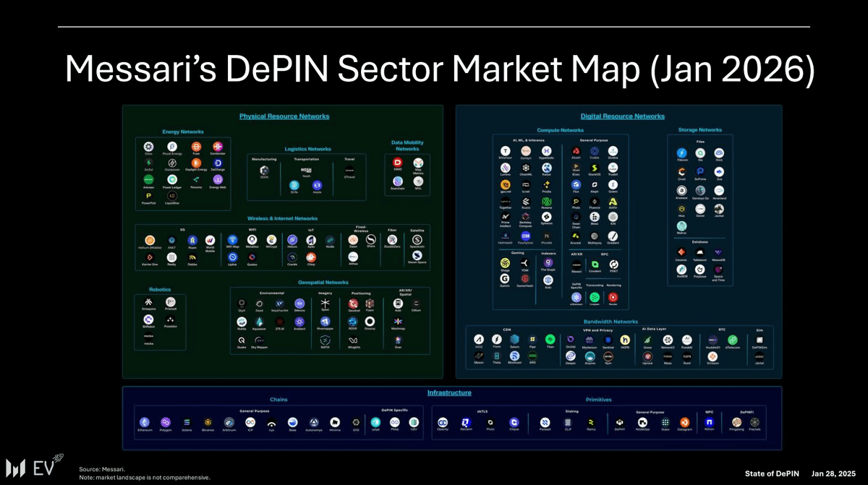The height and width of the screenshot is (485, 868).
Task: Click the POKT RPC logo
Action: click(x=613, y=265)
